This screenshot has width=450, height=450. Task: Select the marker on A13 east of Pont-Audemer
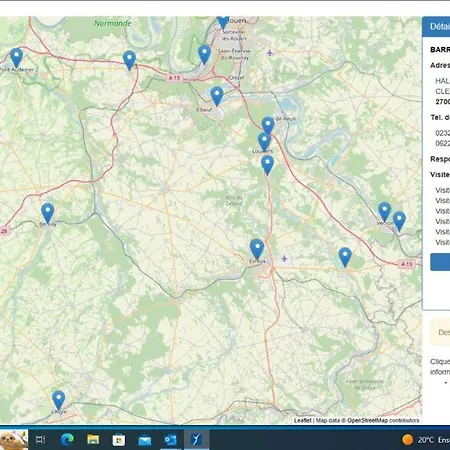129,60
